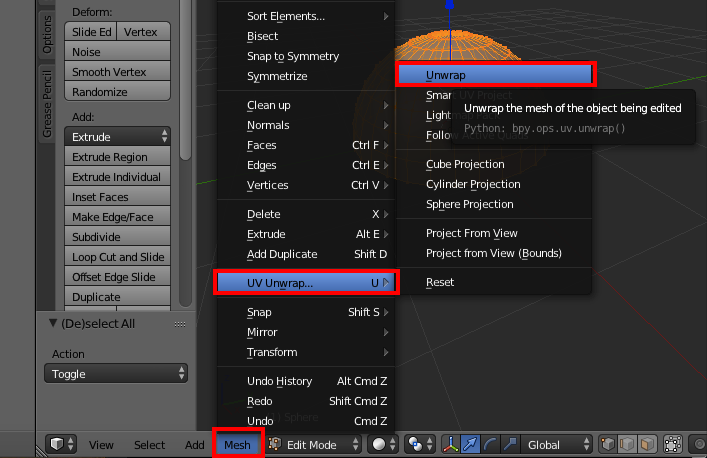The width and height of the screenshot is (707, 458).
Task: Switch to the Grease Pencil tab
Action: pos(47,104)
